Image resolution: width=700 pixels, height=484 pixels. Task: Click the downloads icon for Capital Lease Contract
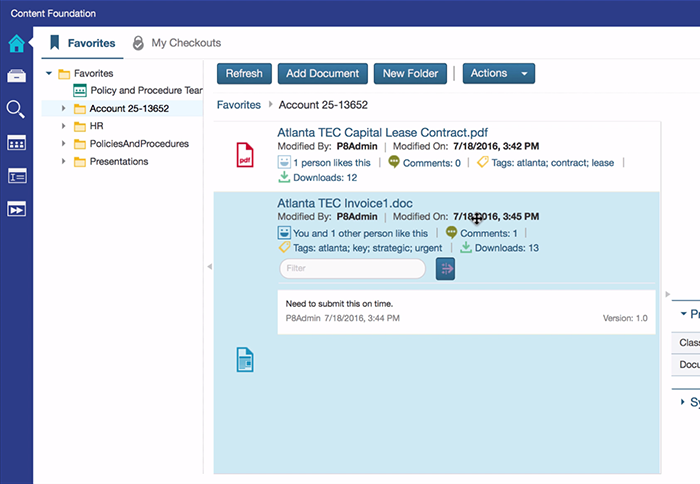click(284, 178)
